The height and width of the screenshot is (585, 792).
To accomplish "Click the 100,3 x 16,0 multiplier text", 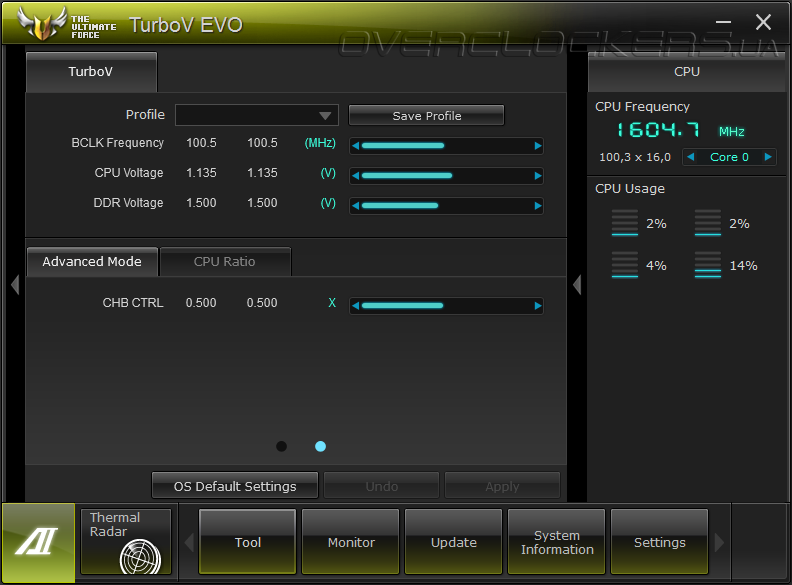I will click(x=634, y=157).
